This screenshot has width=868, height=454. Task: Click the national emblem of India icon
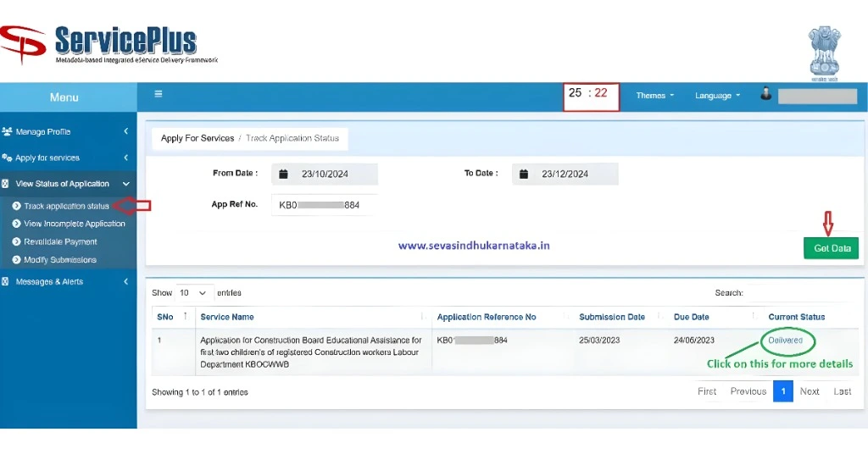(823, 53)
